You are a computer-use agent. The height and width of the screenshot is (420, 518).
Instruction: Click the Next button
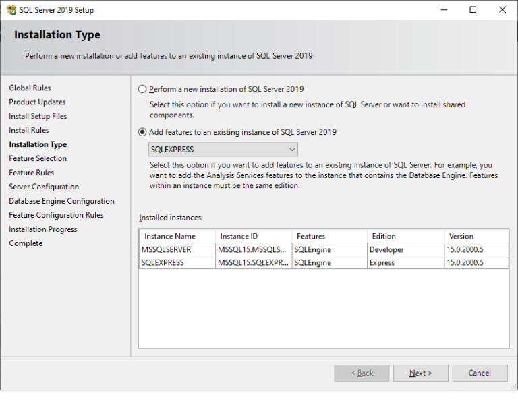421,373
